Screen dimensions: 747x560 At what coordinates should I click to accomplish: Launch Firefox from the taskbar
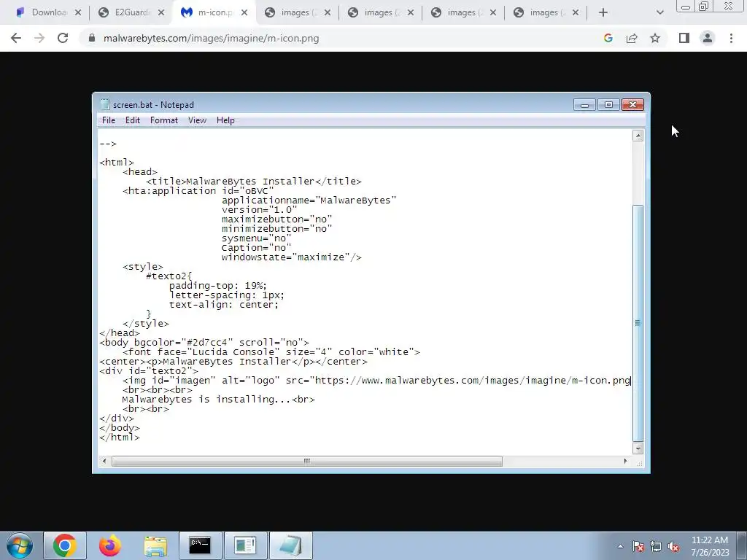click(109, 545)
